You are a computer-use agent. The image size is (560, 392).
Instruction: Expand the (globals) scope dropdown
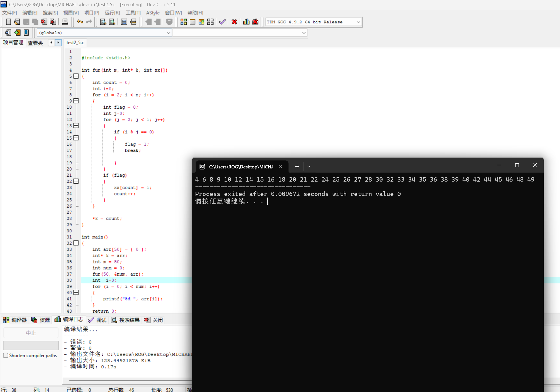coord(168,33)
